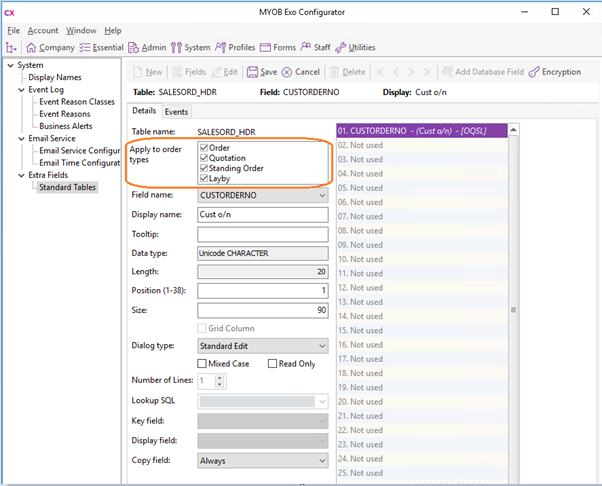Open the Utilities section
The image size is (602, 486).
[x=355, y=48]
